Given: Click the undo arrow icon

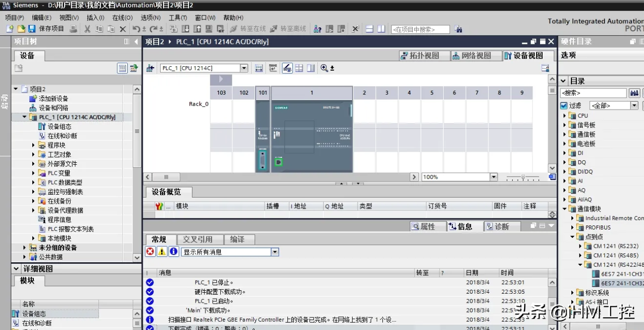Looking at the screenshot, I should [x=137, y=29].
